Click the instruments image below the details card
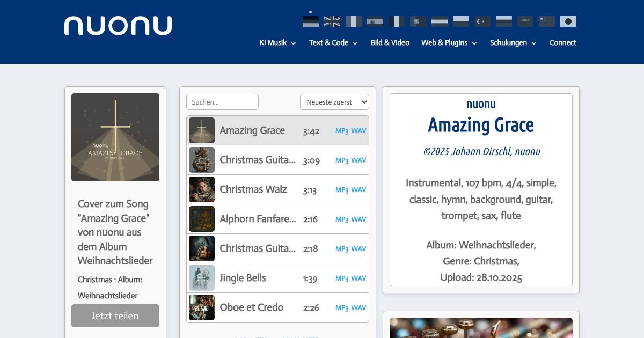The image size is (644, 338). coord(481,328)
